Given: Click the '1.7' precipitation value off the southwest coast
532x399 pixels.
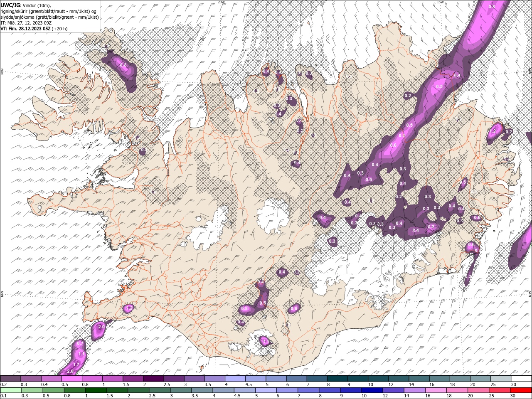Looking at the screenshot, I should tap(76, 364).
